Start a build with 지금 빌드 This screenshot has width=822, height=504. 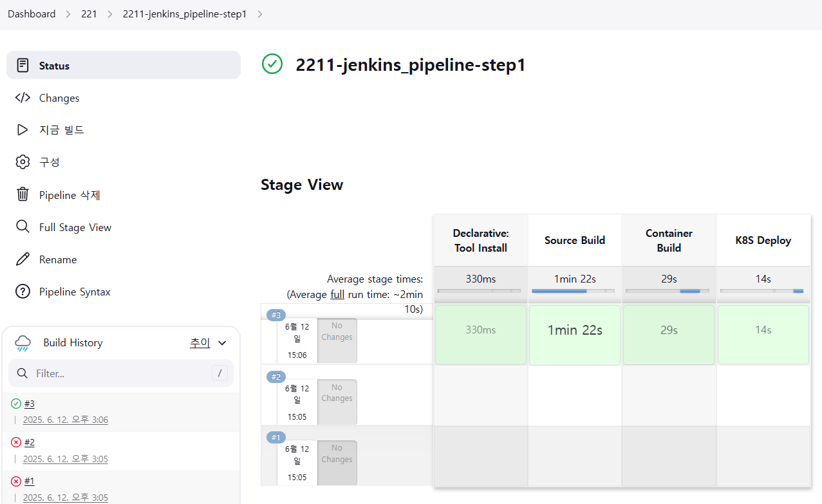pyautogui.click(x=124, y=130)
